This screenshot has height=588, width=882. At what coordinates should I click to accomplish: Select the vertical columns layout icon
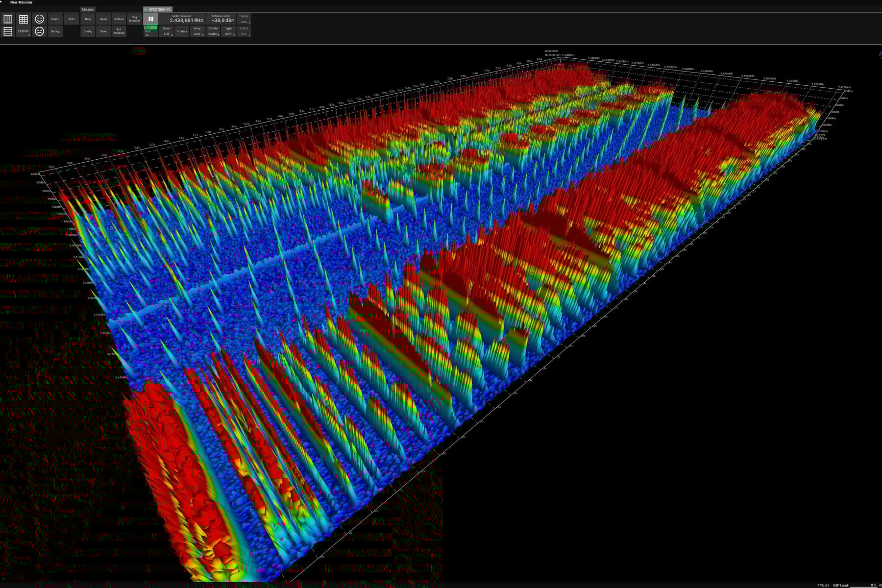8,19
